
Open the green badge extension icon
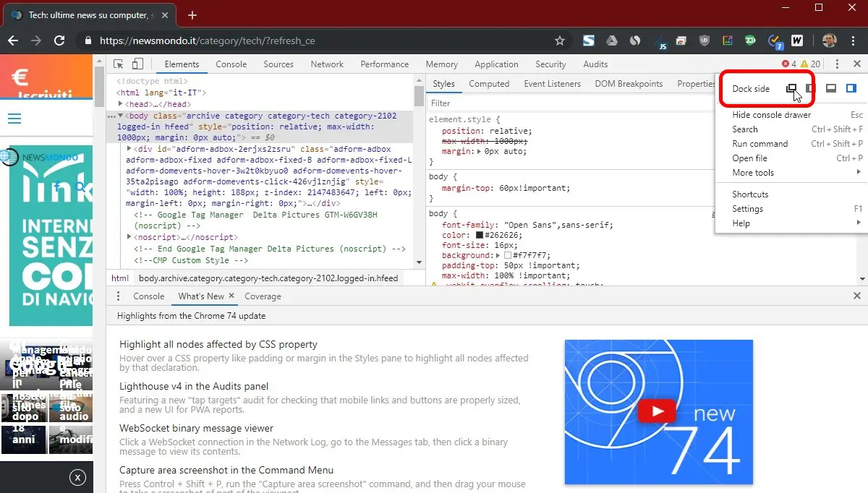pyautogui.click(x=751, y=40)
